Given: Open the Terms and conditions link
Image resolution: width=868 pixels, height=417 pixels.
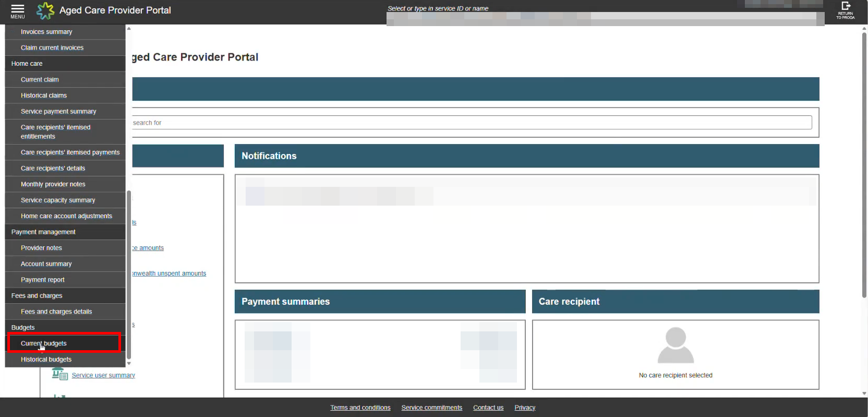Looking at the screenshot, I should pyautogui.click(x=360, y=408).
